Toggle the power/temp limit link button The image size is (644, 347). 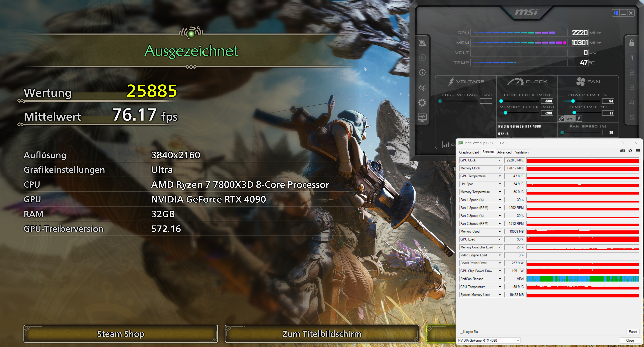click(x=561, y=118)
